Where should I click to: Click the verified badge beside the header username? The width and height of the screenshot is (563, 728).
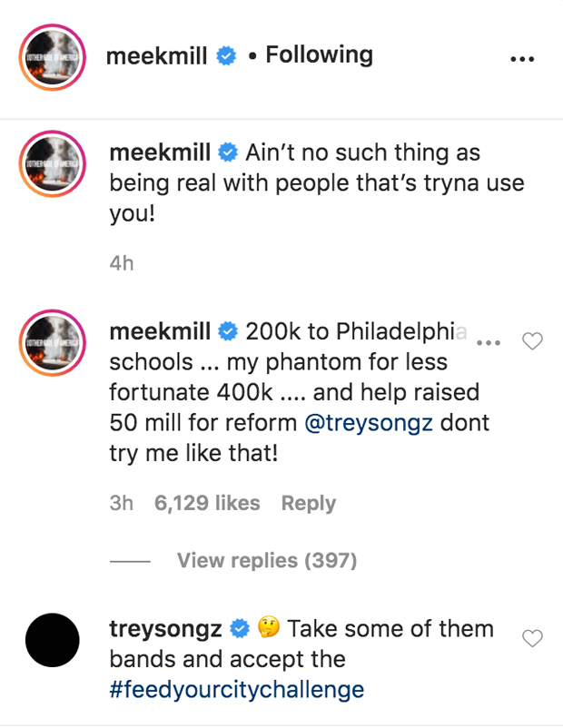226,56
